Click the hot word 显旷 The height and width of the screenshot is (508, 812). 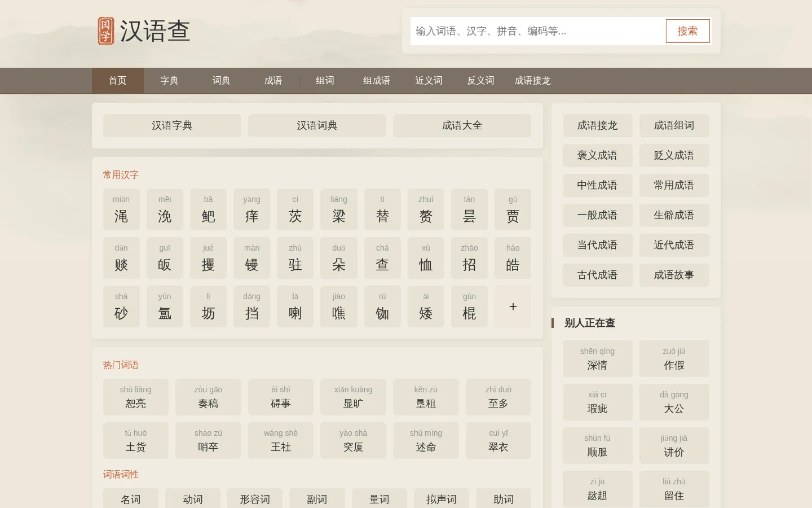point(353,397)
